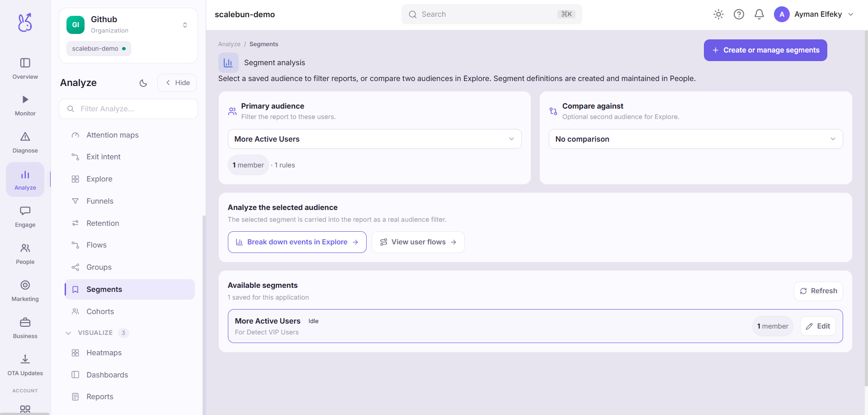The image size is (868, 415).
Task: Open the People section
Action: [x=25, y=254]
